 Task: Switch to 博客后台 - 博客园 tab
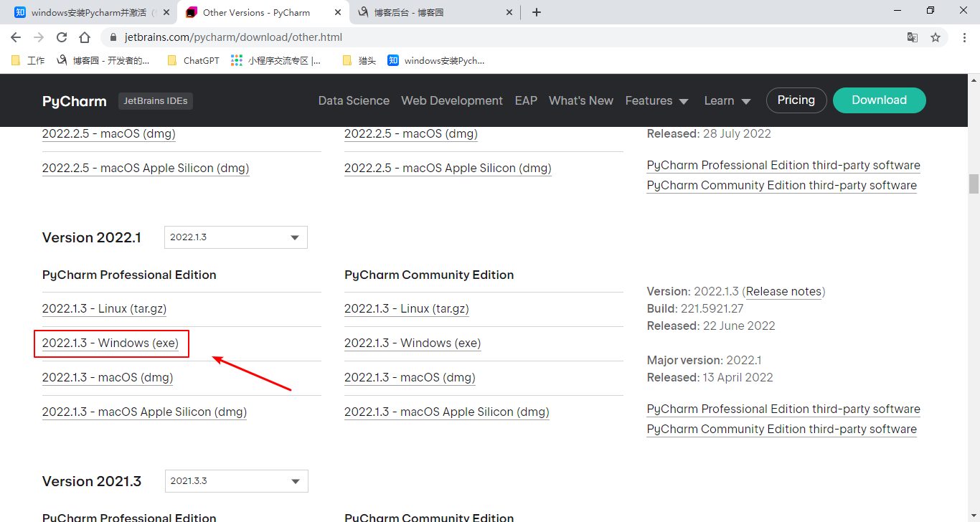pos(435,12)
